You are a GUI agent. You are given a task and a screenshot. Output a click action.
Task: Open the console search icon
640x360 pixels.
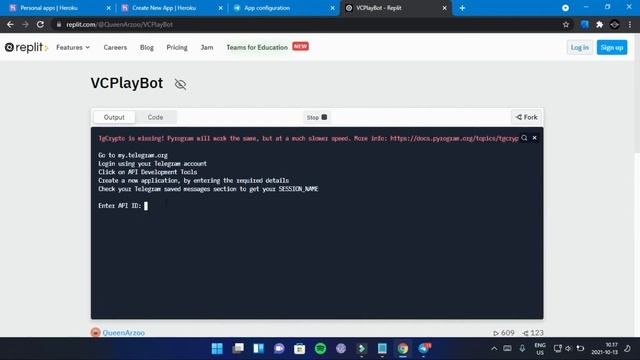point(524,138)
